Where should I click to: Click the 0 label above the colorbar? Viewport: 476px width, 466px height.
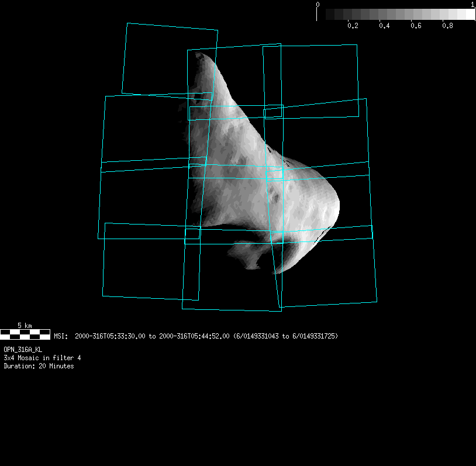coord(318,5)
